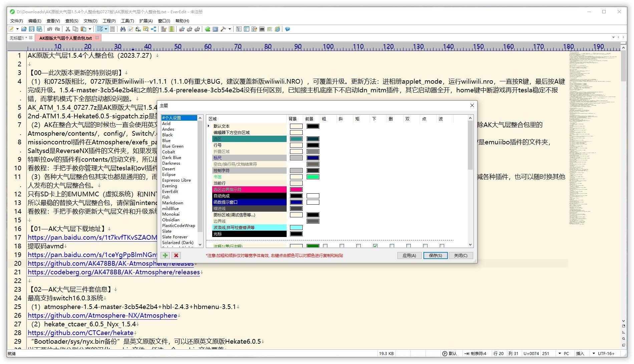Select the Monokai theme

tap(171, 214)
